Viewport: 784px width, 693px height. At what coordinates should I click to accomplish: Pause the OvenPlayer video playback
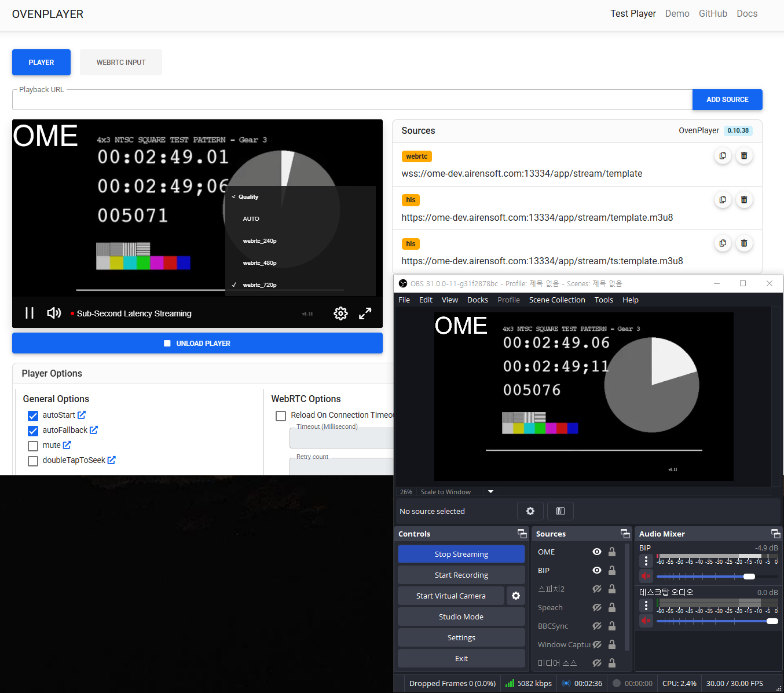click(30, 313)
